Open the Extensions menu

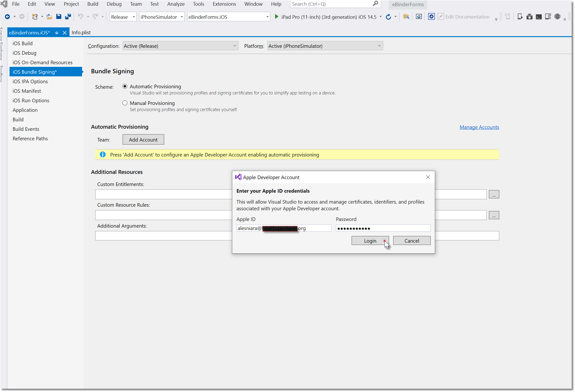pyautogui.click(x=224, y=4)
